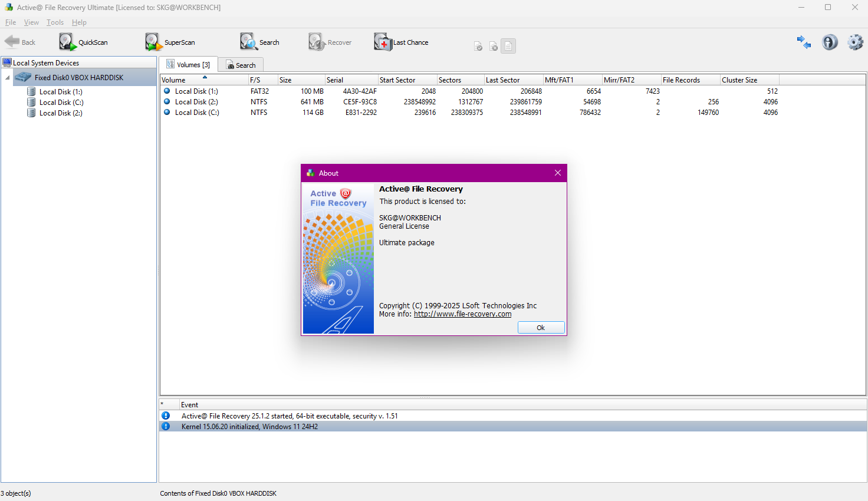Image resolution: width=868 pixels, height=501 pixels.
Task: Sort by the F/S column header
Action: (263, 80)
